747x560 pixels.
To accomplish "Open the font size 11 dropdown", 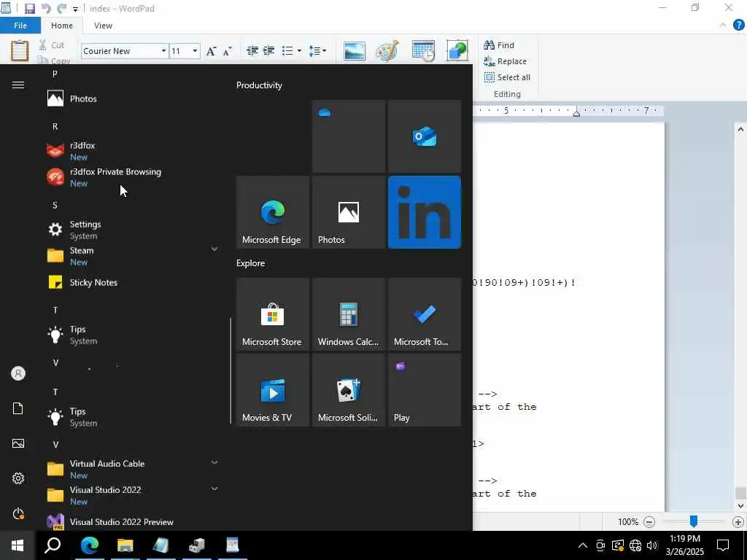I will [x=195, y=51].
